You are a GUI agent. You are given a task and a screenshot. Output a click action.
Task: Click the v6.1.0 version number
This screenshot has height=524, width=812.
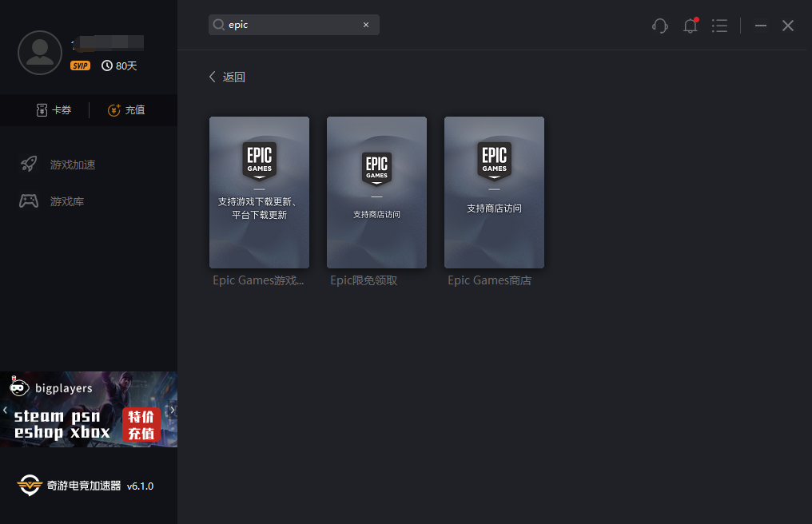pos(140,486)
